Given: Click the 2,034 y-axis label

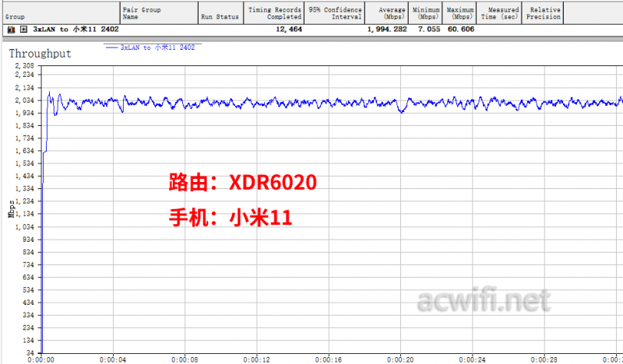Looking at the screenshot, I should pos(25,100).
